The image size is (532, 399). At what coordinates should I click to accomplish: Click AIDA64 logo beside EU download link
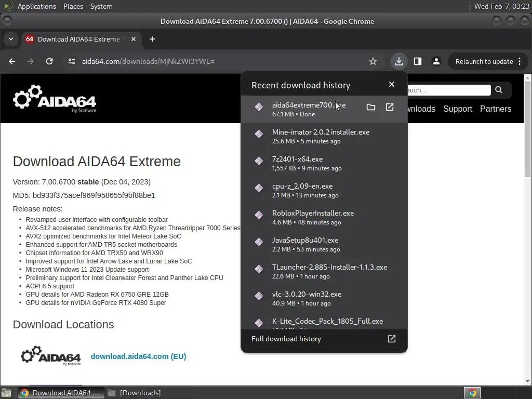[x=51, y=356]
